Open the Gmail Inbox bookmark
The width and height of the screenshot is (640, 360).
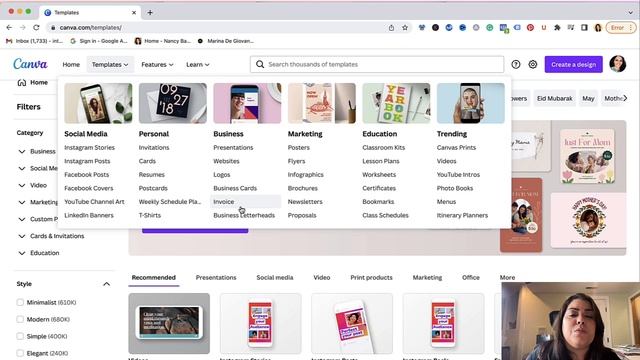tap(34, 41)
